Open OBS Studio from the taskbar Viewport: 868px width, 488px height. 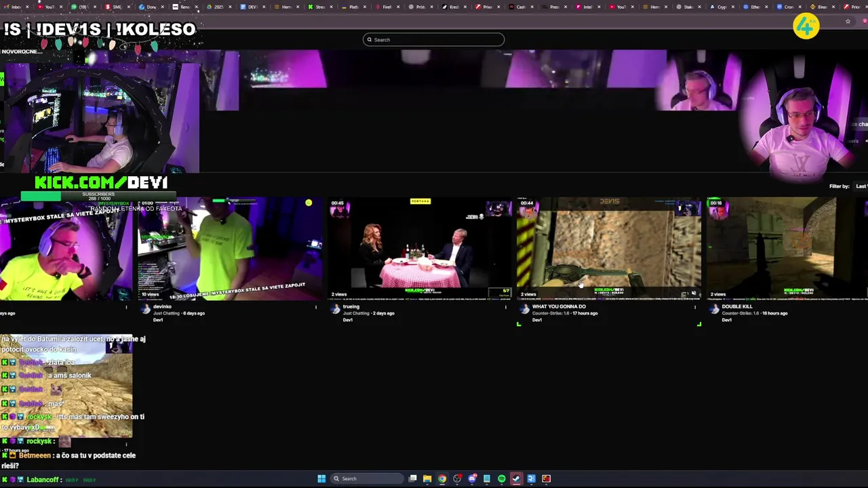pyautogui.click(x=457, y=479)
